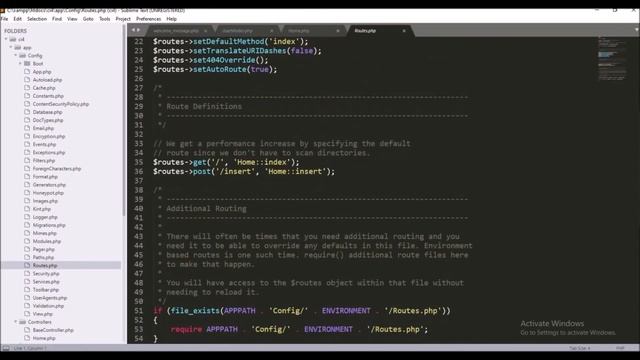Open Home.php under Controllers
This screenshot has height=360, width=640.
44,338
